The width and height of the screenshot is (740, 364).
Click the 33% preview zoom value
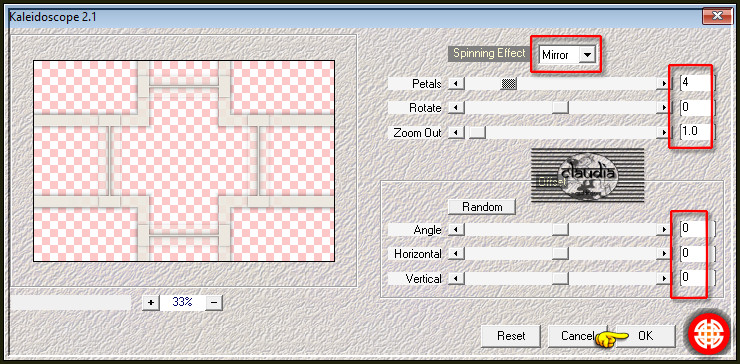coord(182,302)
